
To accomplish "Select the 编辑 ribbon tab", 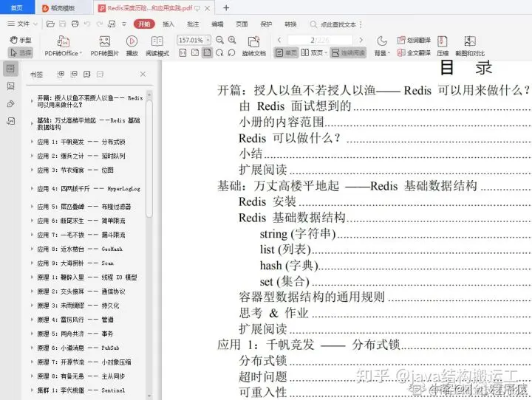I will pos(217,24).
